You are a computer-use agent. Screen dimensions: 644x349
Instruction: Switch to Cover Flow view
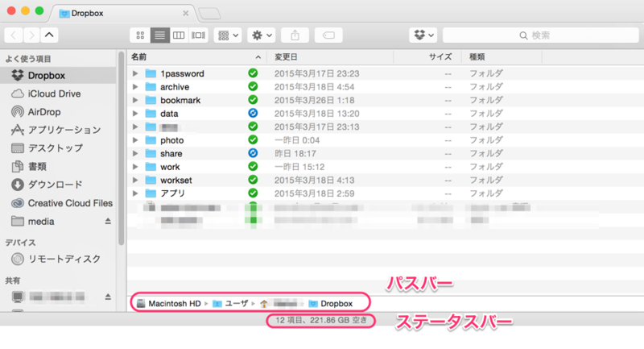(x=198, y=35)
